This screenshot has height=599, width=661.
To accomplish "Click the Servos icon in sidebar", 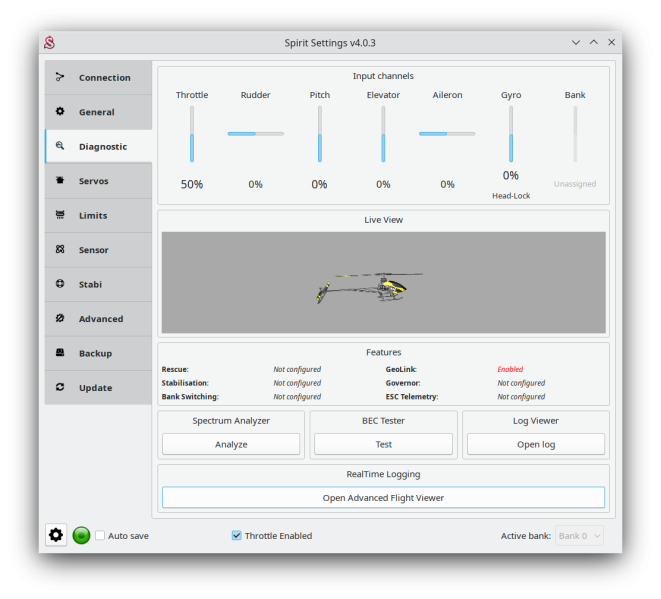I will (60, 181).
